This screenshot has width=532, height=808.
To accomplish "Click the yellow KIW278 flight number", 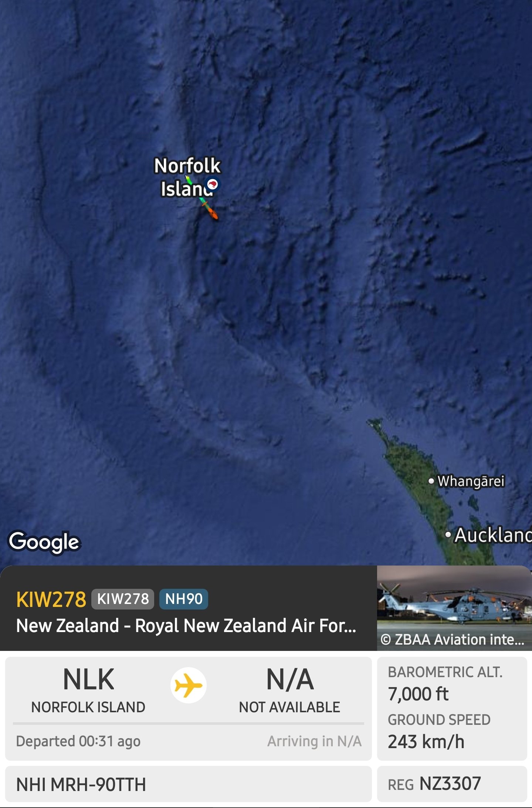I will click(x=51, y=599).
